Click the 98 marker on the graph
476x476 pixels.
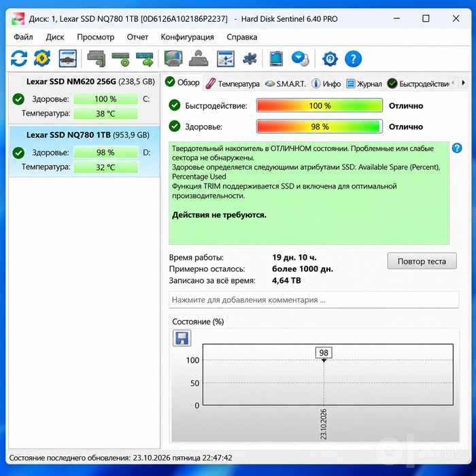pyautogui.click(x=324, y=353)
